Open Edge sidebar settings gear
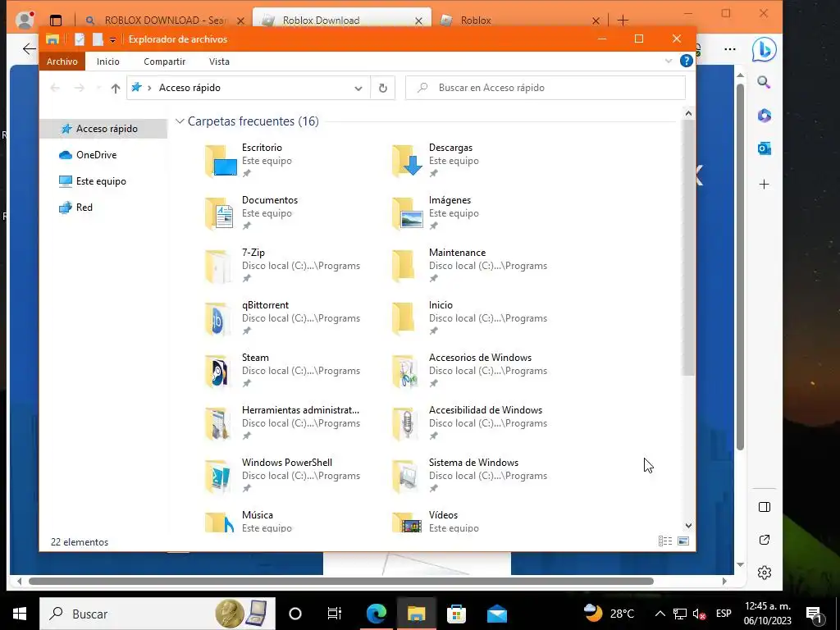The image size is (840, 630). coord(765,572)
